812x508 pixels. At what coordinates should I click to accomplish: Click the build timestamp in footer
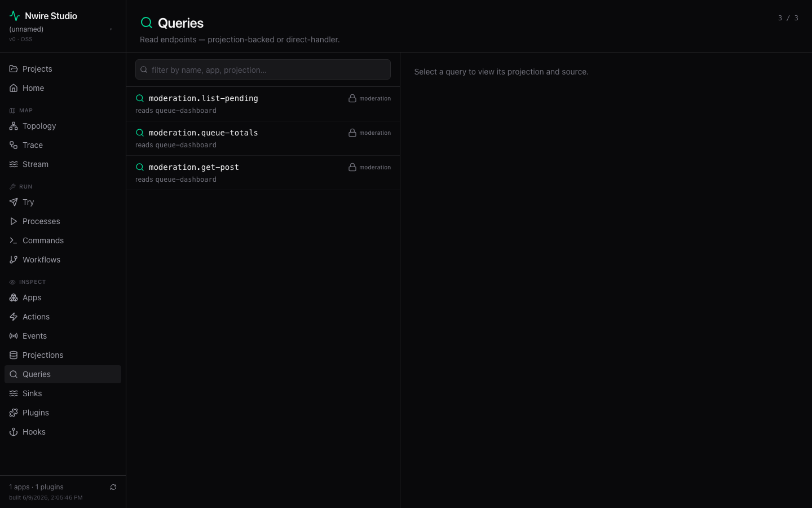coord(46,498)
